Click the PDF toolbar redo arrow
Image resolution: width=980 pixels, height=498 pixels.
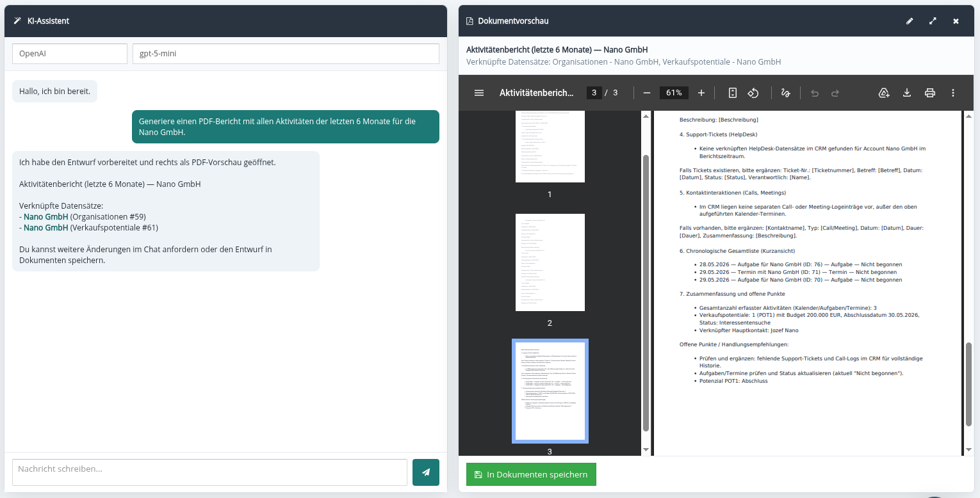835,93
